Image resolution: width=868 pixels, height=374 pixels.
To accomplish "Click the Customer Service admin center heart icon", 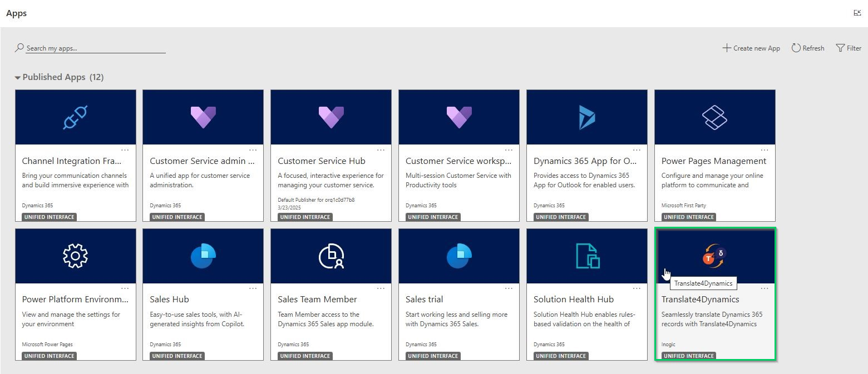I will tap(203, 117).
